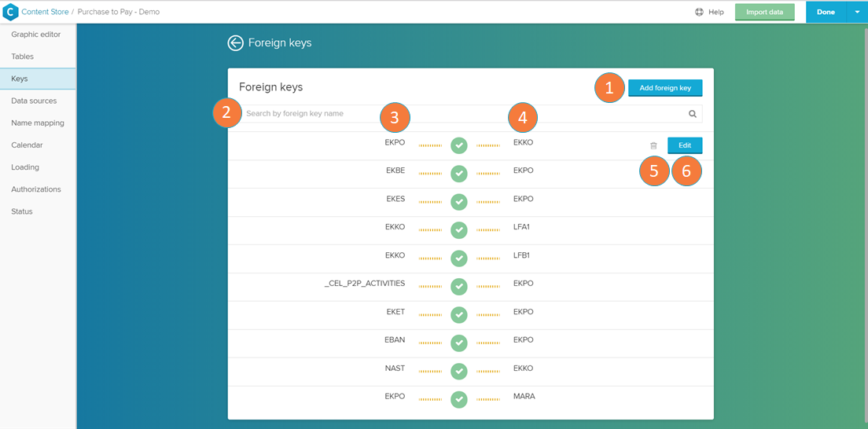Viewport: 868px width, 429px height.
Task: Select Name mapping in the sidebar
Action: [38, 123]
